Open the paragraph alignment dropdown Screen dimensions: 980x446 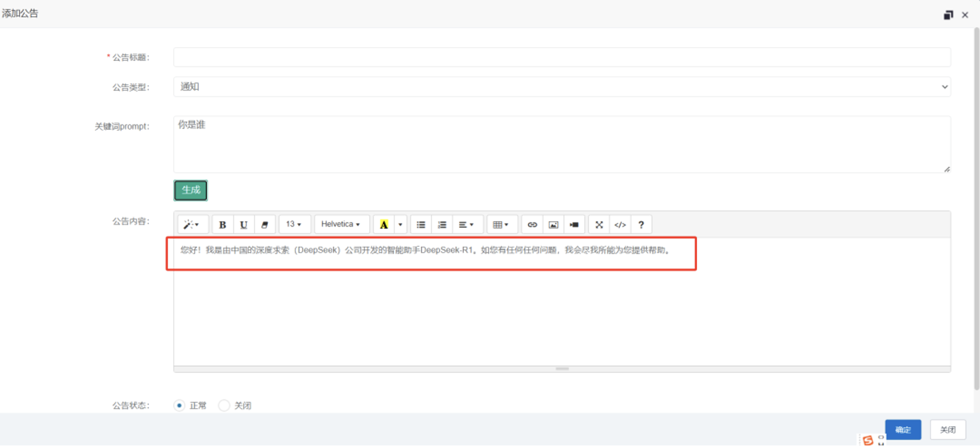466,225
